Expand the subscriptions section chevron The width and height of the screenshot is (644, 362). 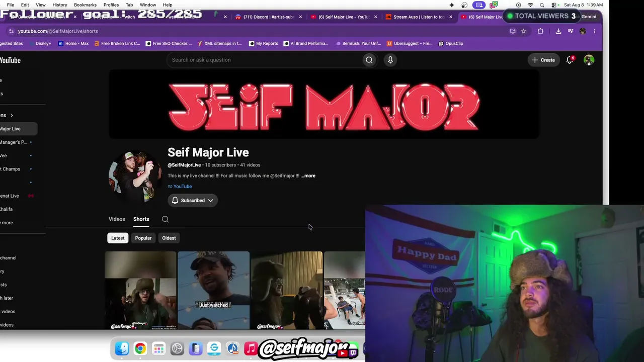(12, 116)
